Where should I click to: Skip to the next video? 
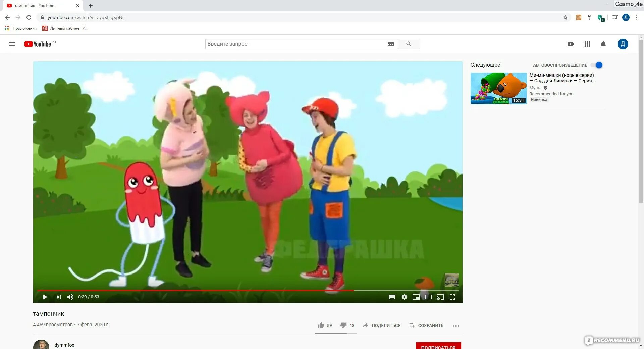59,297
